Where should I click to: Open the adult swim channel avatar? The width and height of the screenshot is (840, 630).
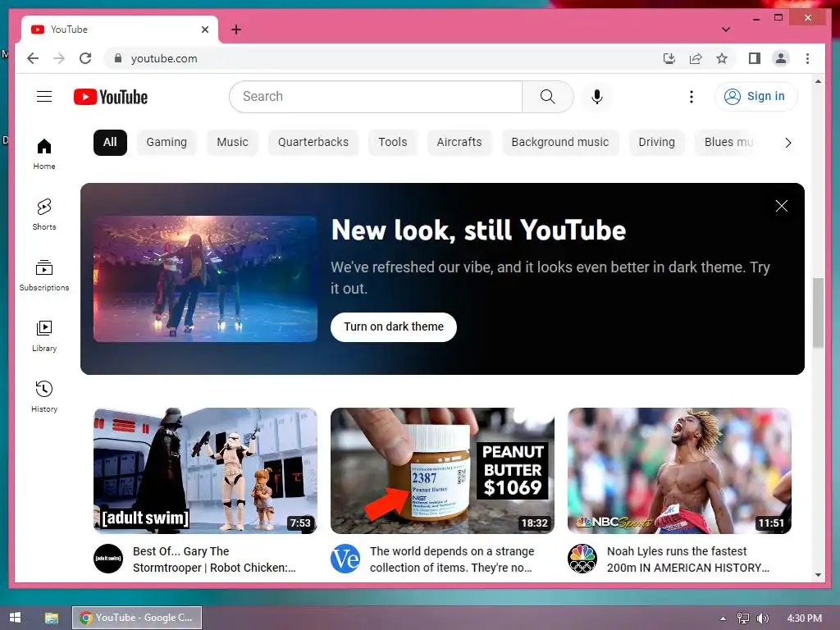pos(108,559)
